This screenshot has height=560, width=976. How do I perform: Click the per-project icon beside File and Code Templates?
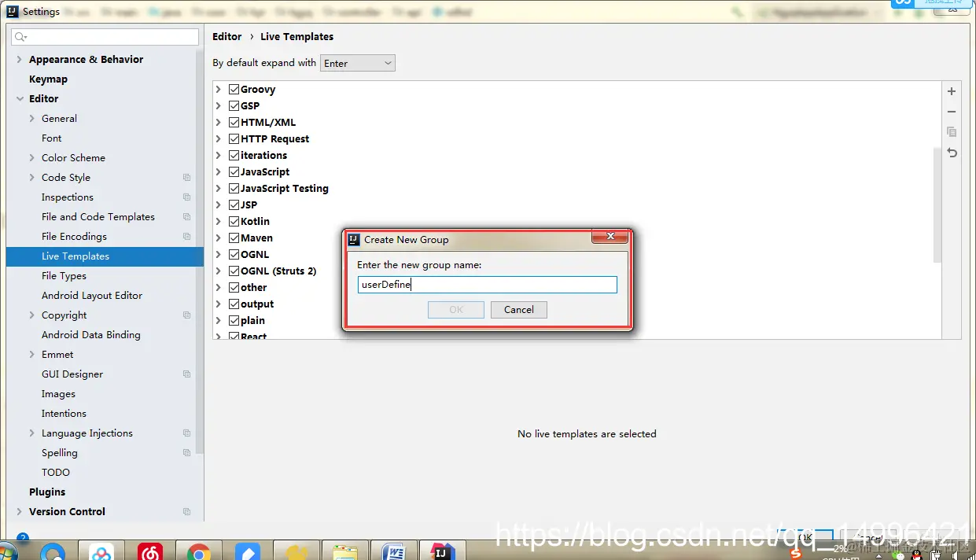click(186, 217)
